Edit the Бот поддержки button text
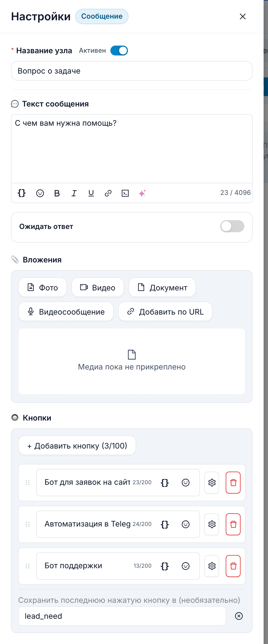 87,566
